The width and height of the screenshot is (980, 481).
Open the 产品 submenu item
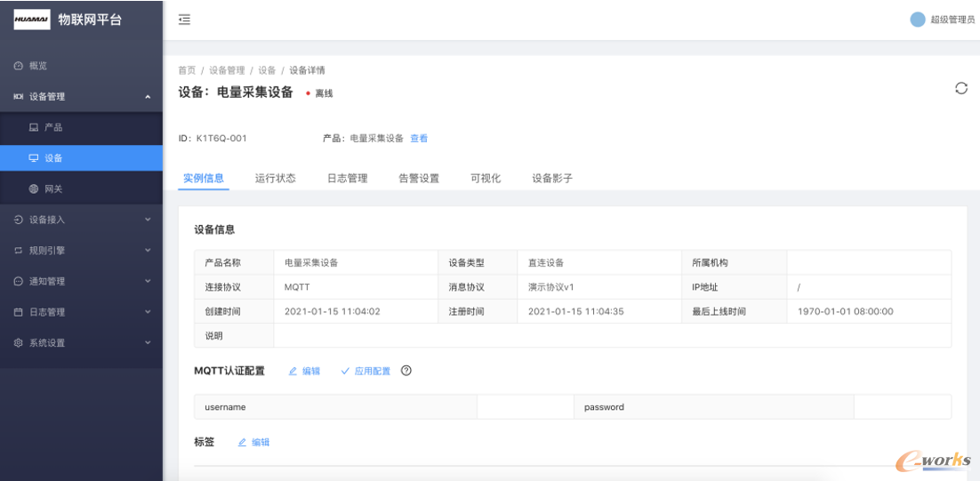[x=81, y=127]
